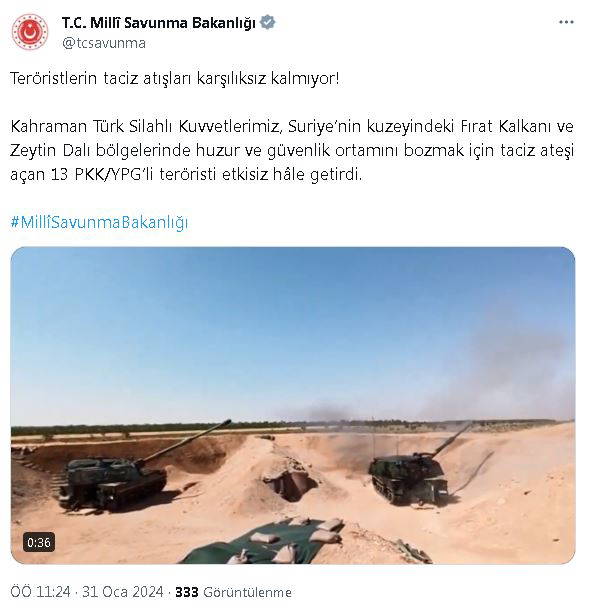Click the 0:36 duration badge
The width and height of the screenshot is (591, 608).
tap(39, 542)
